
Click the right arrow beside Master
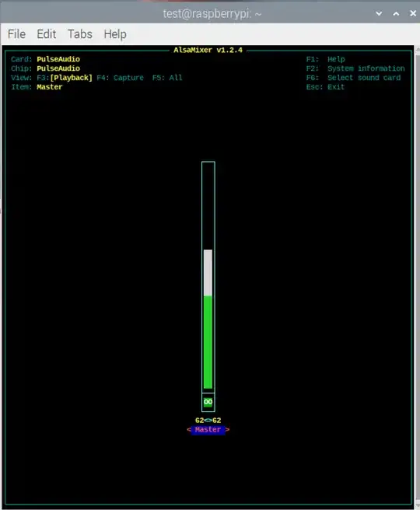[227, 430]
